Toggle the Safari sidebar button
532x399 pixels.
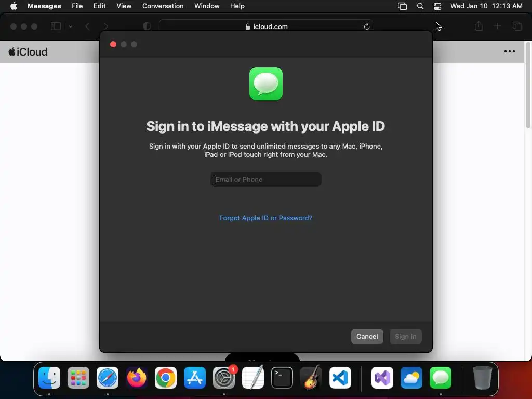[x=56, y=26]
